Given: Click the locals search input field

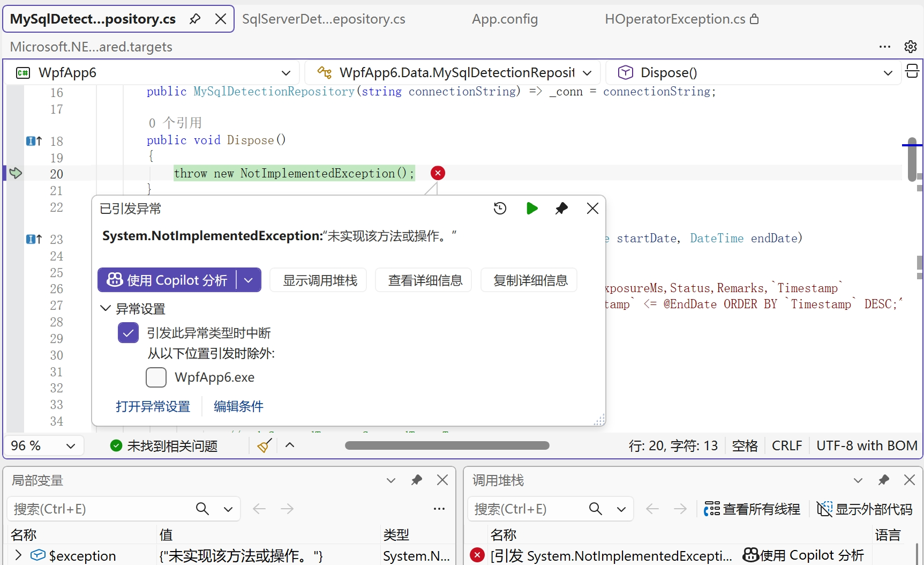Looking at the screenshot, I should click(102, 509).
